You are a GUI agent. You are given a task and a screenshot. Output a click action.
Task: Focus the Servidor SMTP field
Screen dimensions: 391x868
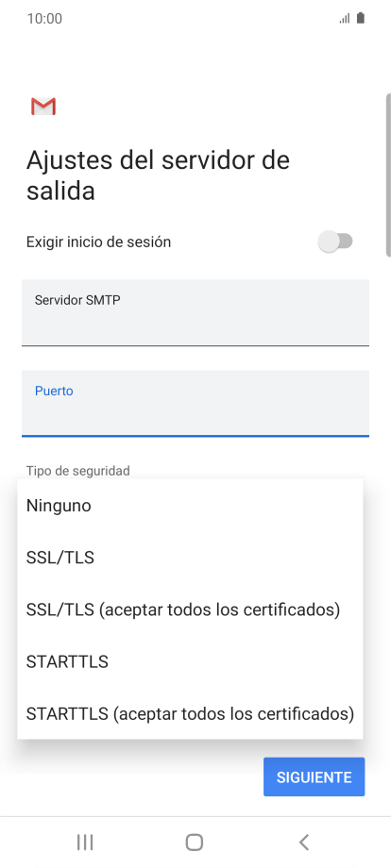pyautogui.click(x=195, y=313)
